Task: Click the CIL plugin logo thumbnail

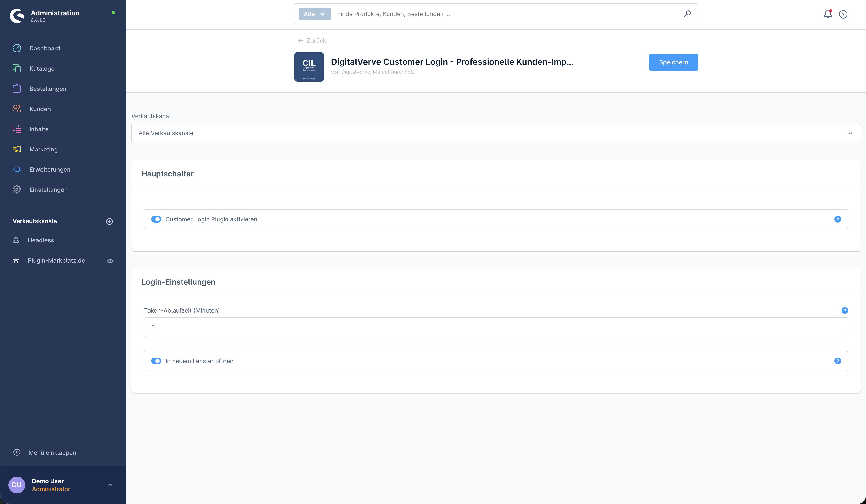Action: (309, 67)
